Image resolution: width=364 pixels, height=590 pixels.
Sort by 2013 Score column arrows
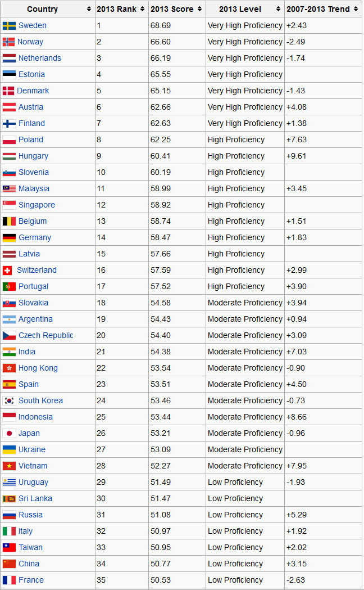click(x=199, y=9)
